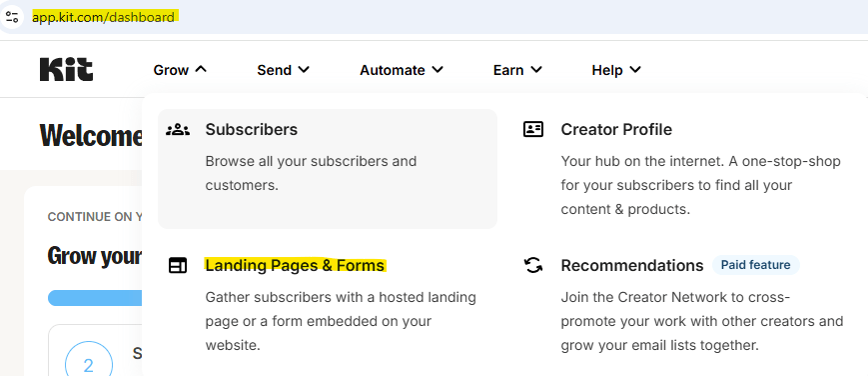Expand the Automate menu
The image size is (868, 376).
[402, 70]
